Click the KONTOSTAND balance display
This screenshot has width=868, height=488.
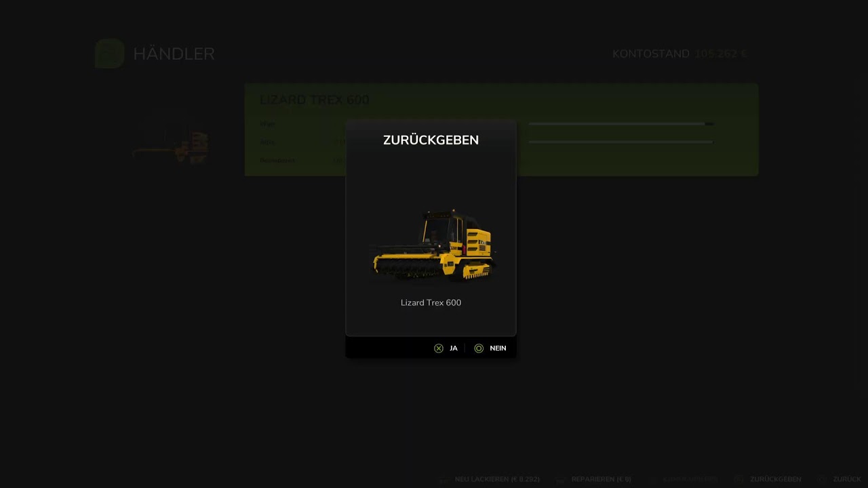point(679,54)
